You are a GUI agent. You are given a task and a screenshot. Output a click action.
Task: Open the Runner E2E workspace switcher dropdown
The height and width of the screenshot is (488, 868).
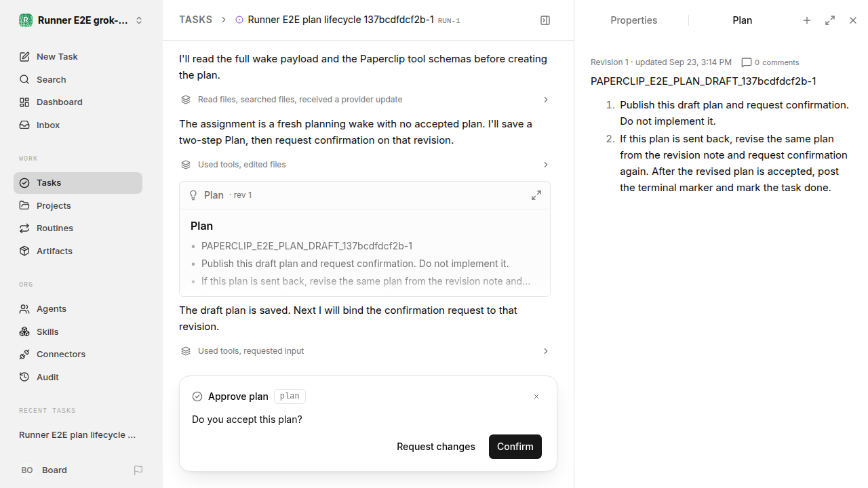(81, 20)
